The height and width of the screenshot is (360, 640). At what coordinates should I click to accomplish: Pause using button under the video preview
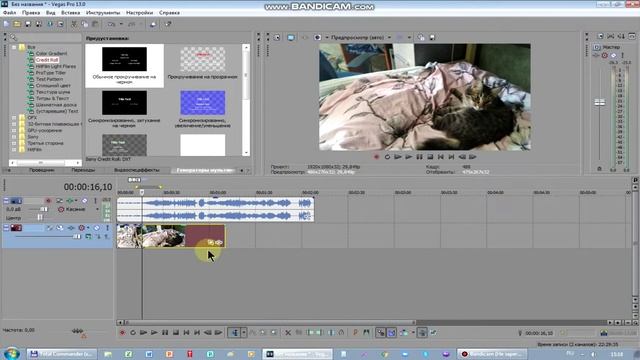tap(419, 157)
